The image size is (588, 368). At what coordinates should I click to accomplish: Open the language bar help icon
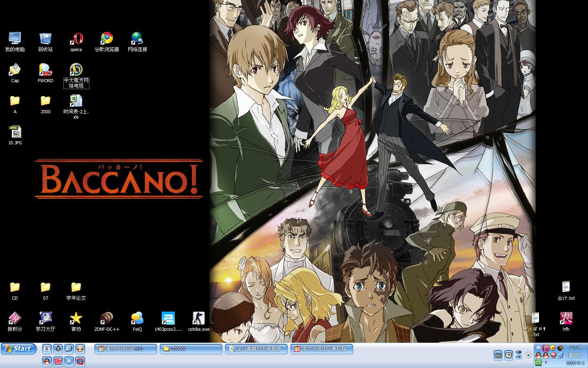point(508,355)
